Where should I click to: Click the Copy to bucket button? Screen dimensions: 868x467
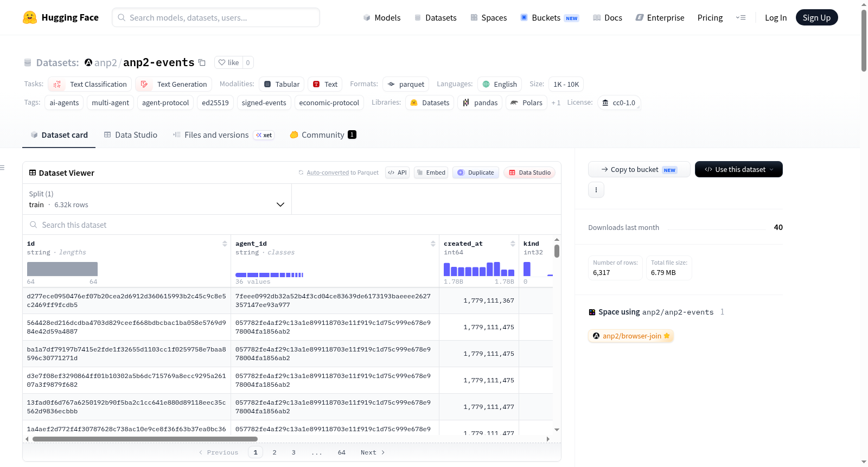click(639, 169)
